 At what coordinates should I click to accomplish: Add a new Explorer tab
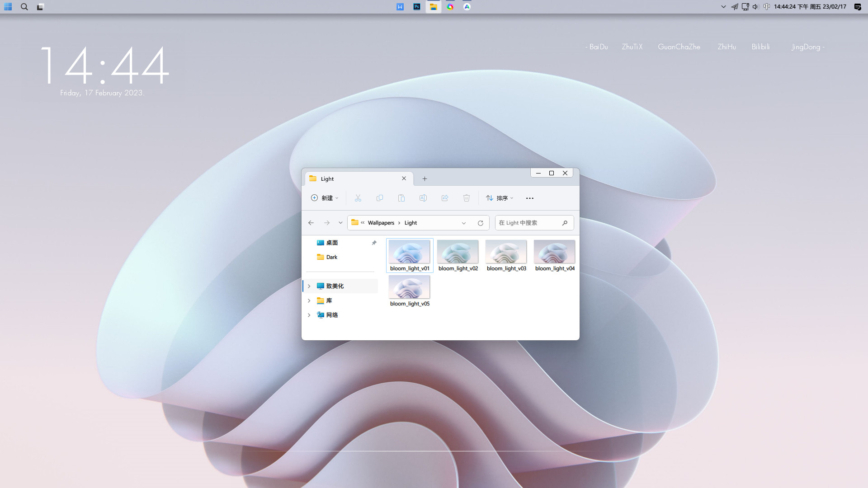[x=425, y=178]
